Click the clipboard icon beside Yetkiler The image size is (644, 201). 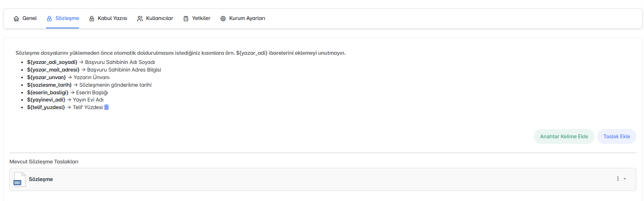point(186,19)
